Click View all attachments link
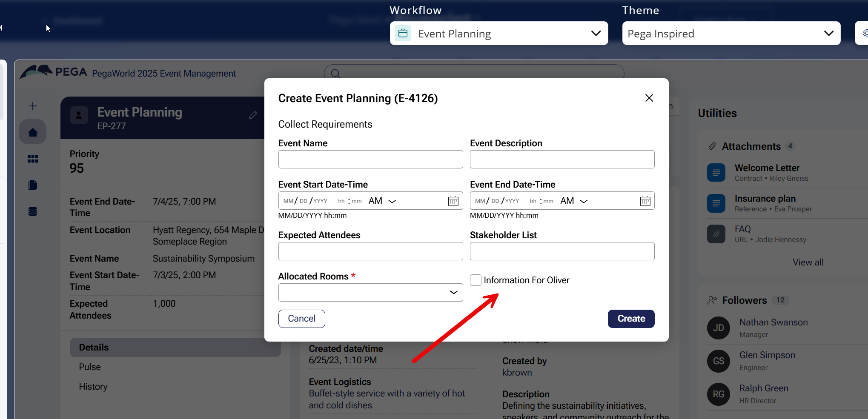The height and width of the screenshot is (419, 868). click(x=808, y=262)
